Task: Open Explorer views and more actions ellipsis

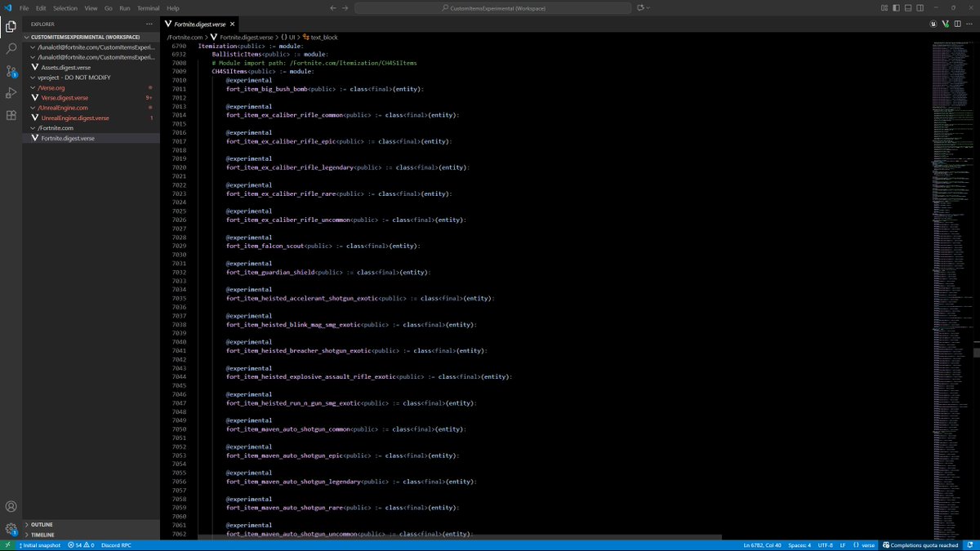Action: click(149, 24)
